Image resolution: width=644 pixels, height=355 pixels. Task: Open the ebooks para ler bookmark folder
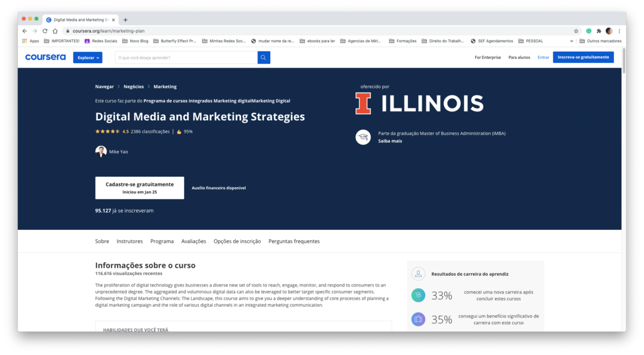click(317, 41)
